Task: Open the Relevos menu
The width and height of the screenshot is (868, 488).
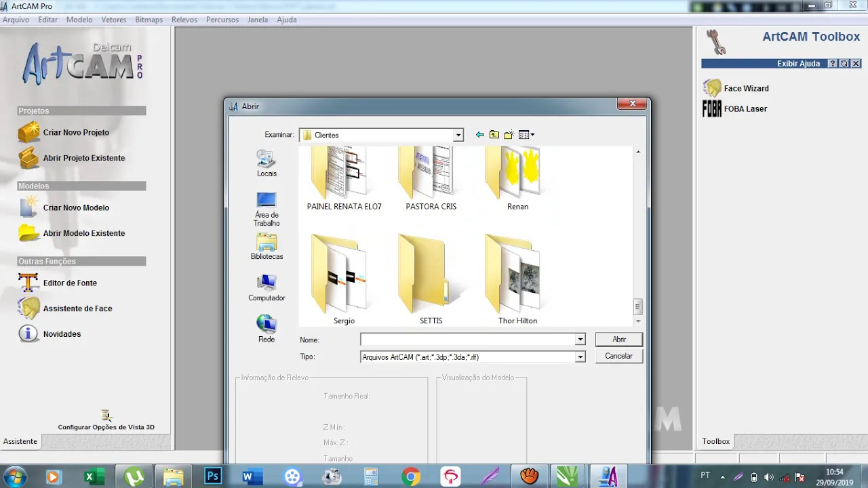Action: tap(184, 20)
